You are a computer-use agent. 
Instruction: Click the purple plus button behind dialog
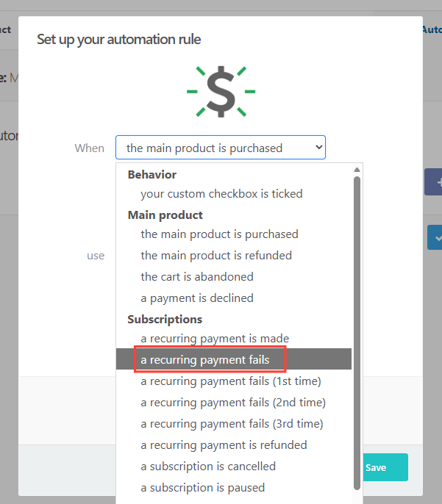435,181
